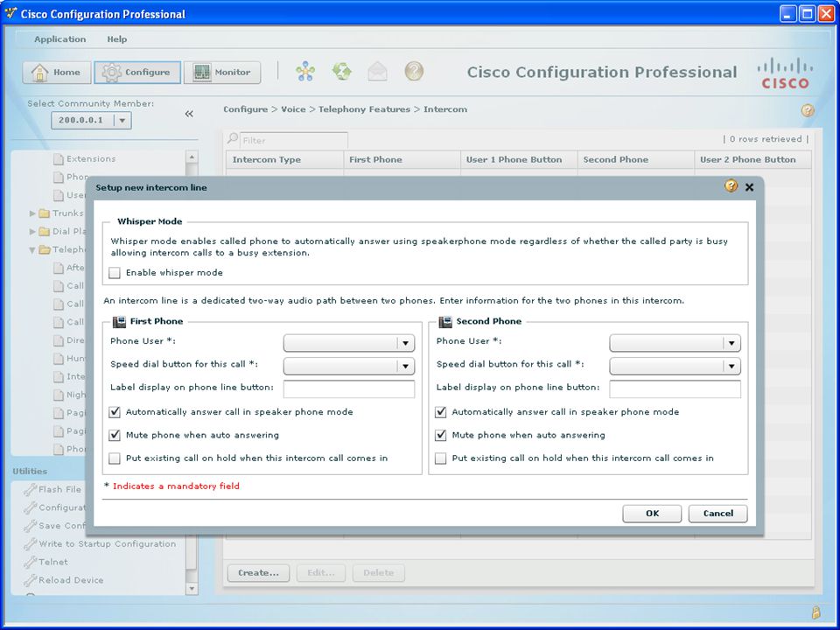This screenshot has height=630, width=840.
Task: Cancel the new intercom line dialog
Action: [x=717, y=514]
